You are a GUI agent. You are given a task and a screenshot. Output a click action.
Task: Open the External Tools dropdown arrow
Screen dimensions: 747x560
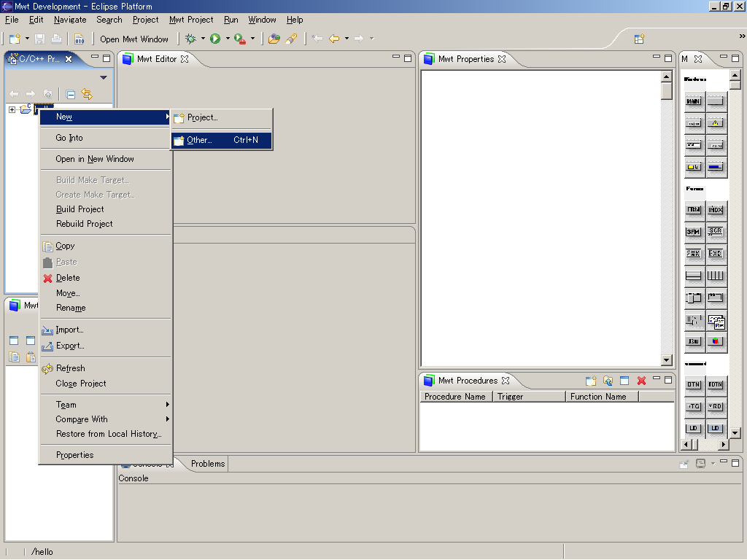(252, 39)
